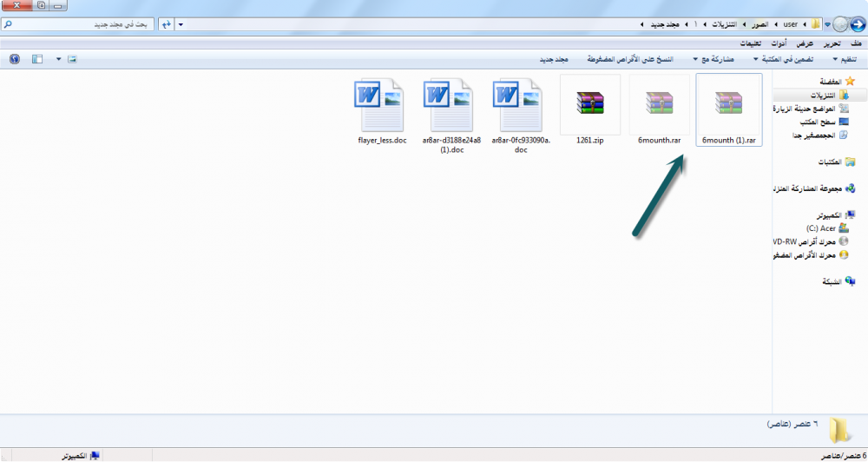Select the 1261.zip archive icon
The width and height of the screenshot is (868, 462).
pyautogui.click(x=590, y=110)
